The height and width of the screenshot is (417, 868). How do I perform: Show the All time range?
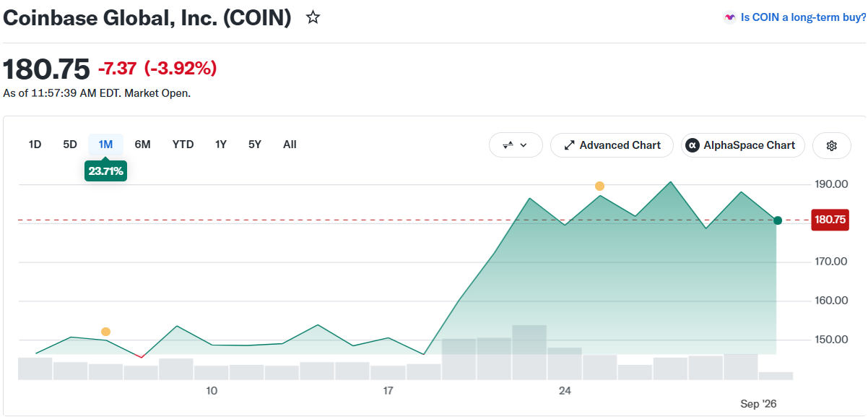click(x=290, y=145)
